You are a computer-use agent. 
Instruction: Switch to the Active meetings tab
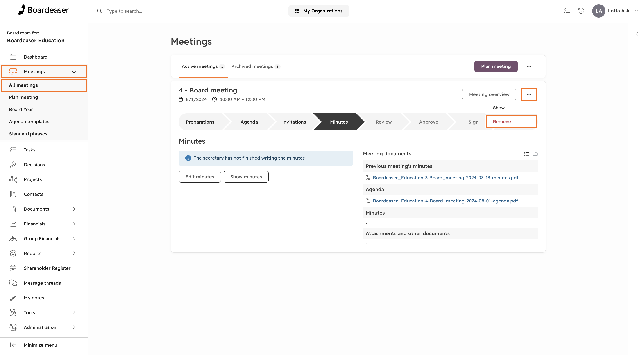pos(203,66)
